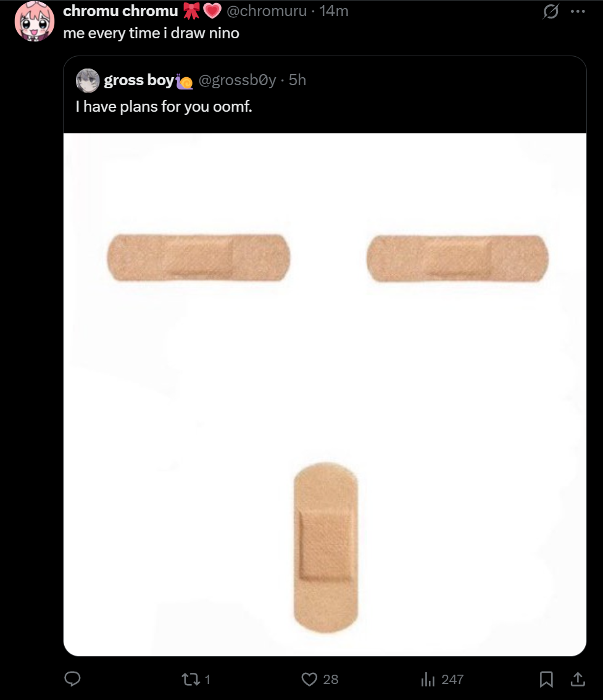Open the quoted tweet text 'I have plans for you oomf.'
This screenshot has height=700, width=603.
click(164, 107)
